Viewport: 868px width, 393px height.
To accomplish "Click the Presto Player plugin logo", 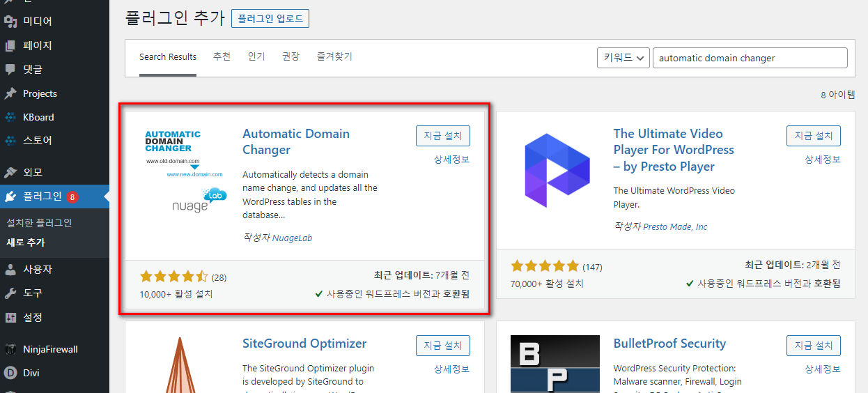I will pyautogui.click(x=555, y=171).
